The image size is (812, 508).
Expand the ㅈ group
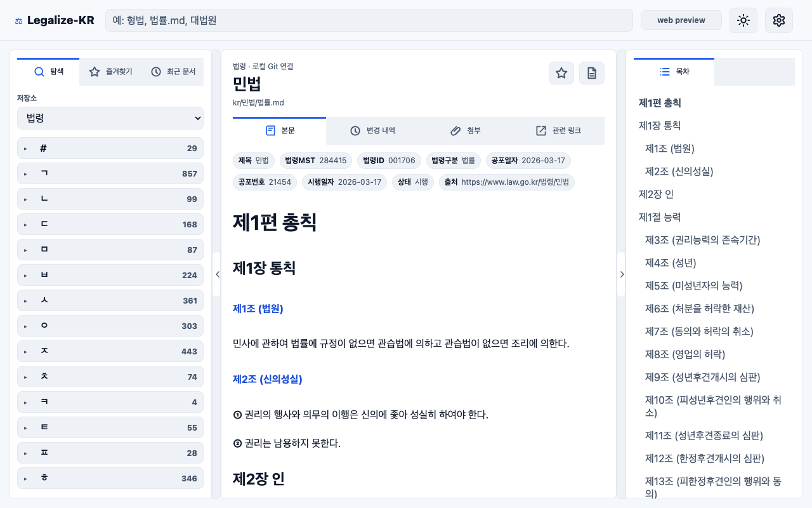(110, 351)
